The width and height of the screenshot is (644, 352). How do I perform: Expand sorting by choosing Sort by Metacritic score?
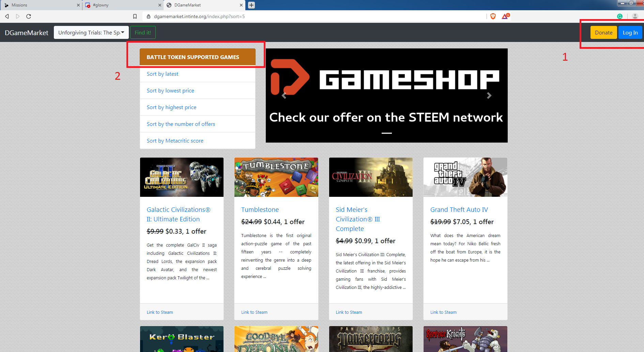175,141
